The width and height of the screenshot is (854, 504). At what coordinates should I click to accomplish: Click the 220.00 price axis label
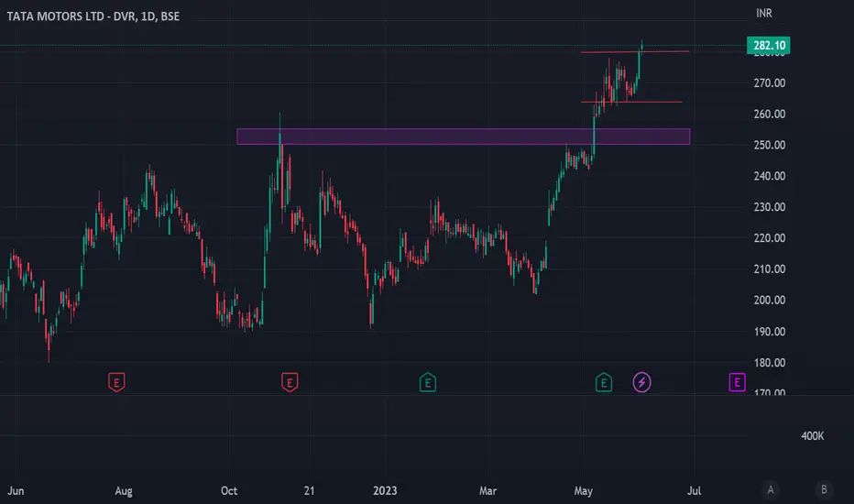tap(769, 238)
